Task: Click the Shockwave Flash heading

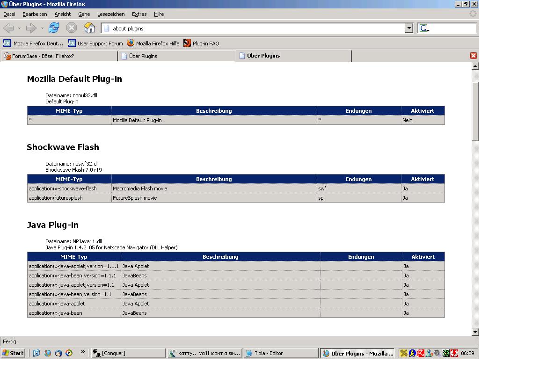Action: pyautogui.click(x=63, y=147)
